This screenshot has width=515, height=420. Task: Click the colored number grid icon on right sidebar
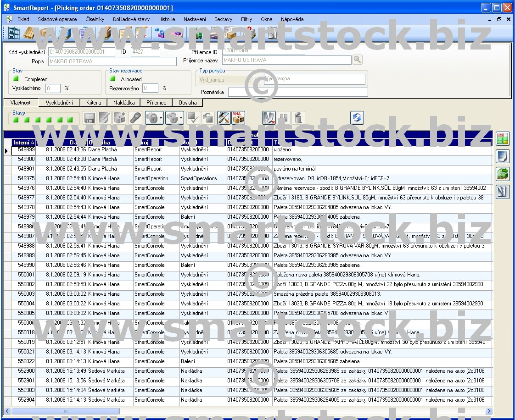503,138
